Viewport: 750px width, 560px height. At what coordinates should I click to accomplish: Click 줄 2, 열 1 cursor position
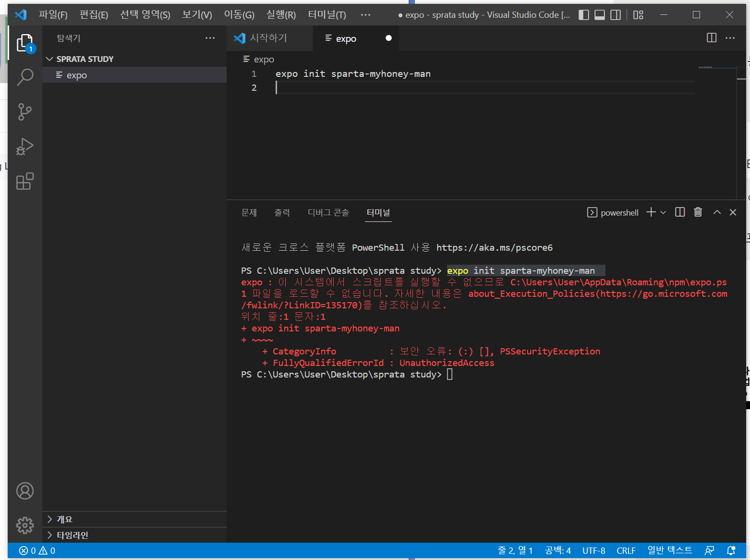point(515,550)
